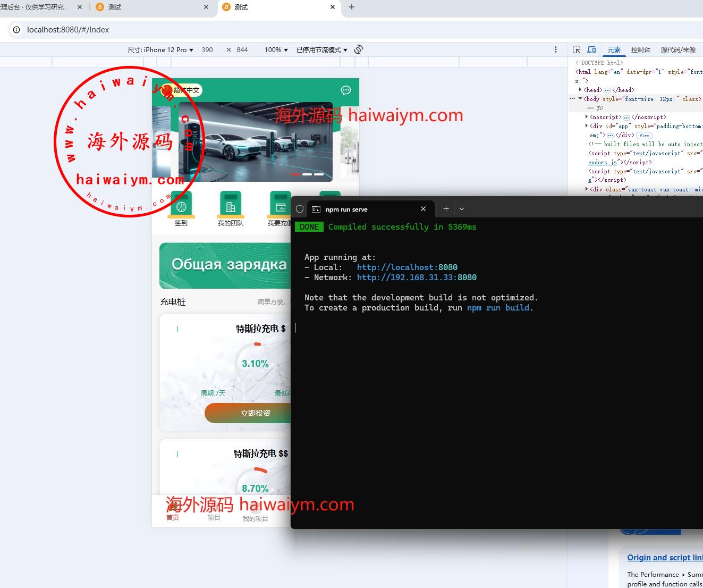Toggle the device toolbar icon in DevTools
Screen dimensions: 703x588
(x=591, y=49)
